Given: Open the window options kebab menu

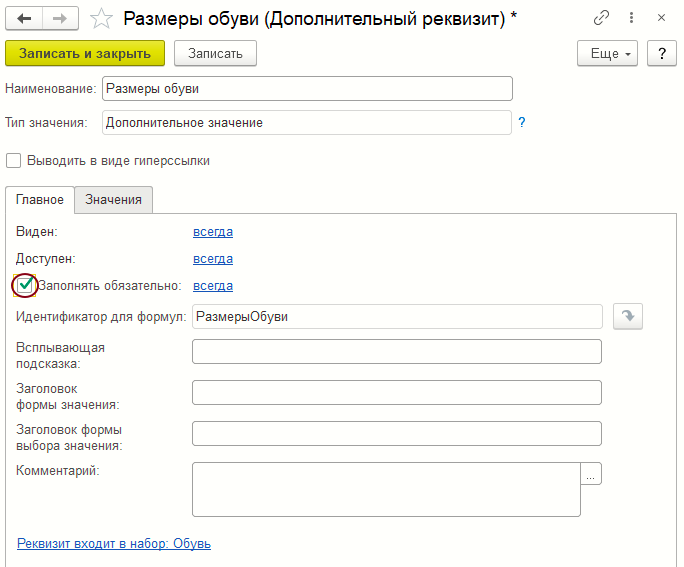Looking at the screenshot, I should click(x=631, y=18).
